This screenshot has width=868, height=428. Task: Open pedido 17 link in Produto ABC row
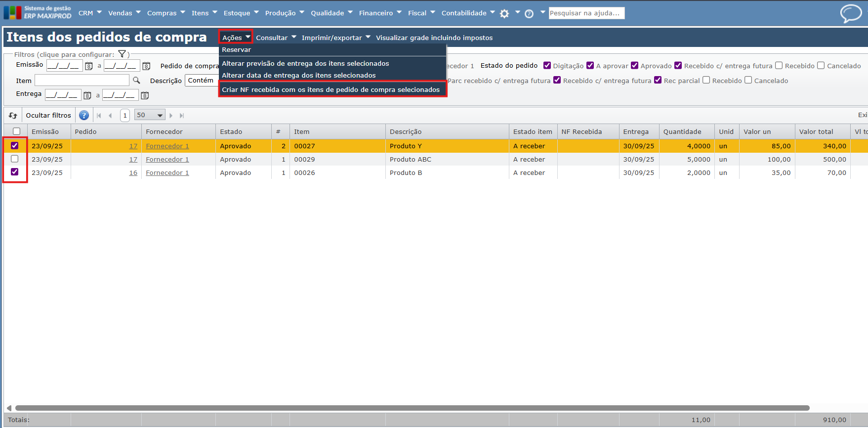coord(133,159)
